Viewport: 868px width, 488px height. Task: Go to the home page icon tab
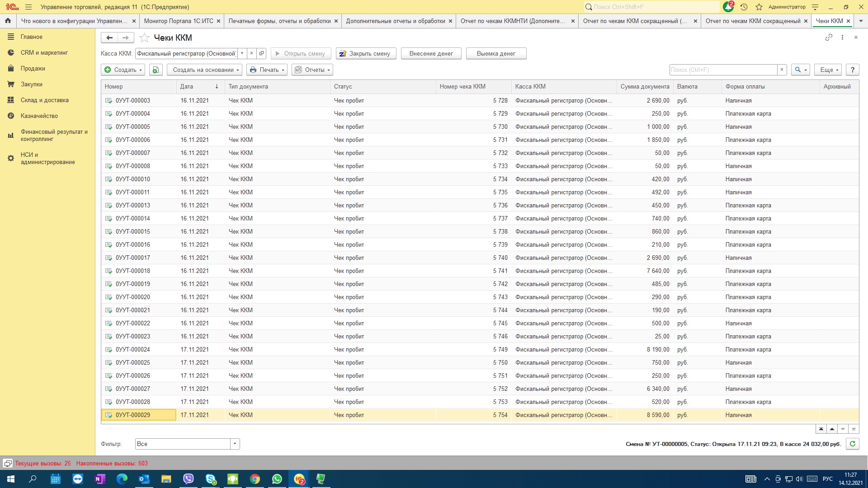(x=8, y=21)
